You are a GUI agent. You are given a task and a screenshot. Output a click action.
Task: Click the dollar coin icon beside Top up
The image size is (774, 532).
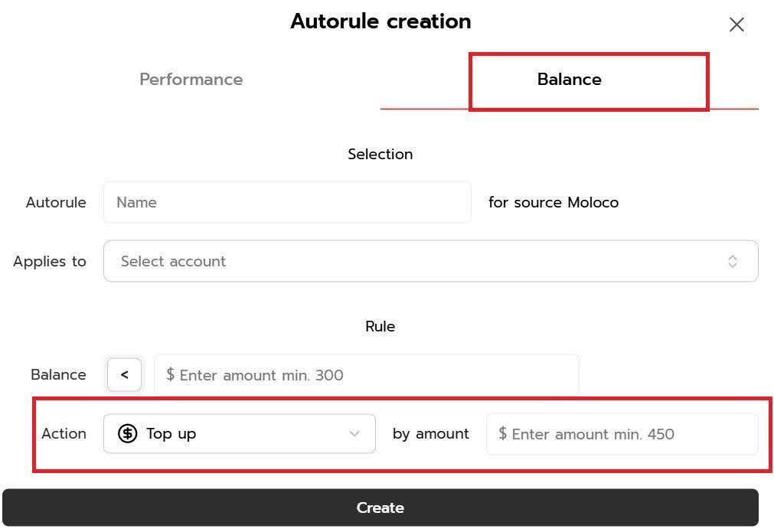coord(127,434)
